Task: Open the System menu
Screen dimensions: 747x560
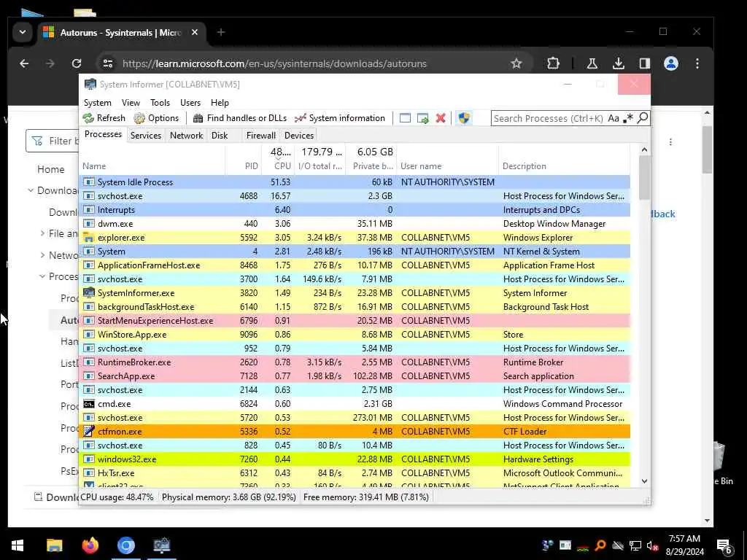Action: pyautogui.click(x=97, y=102)
